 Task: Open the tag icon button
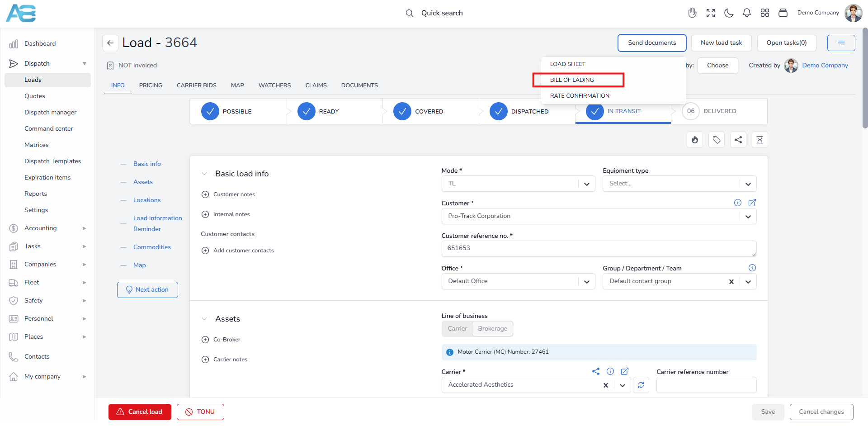[717, 140]
